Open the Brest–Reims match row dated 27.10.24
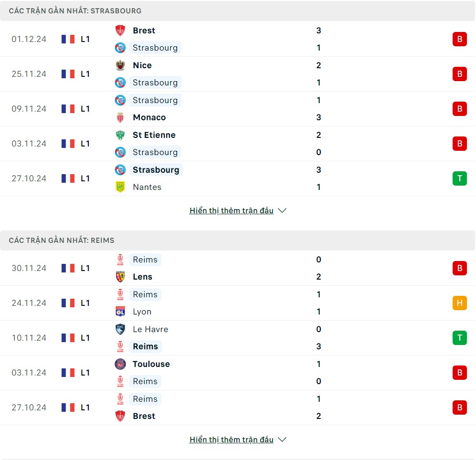This screenshot has height=460, width=476. 239,408
